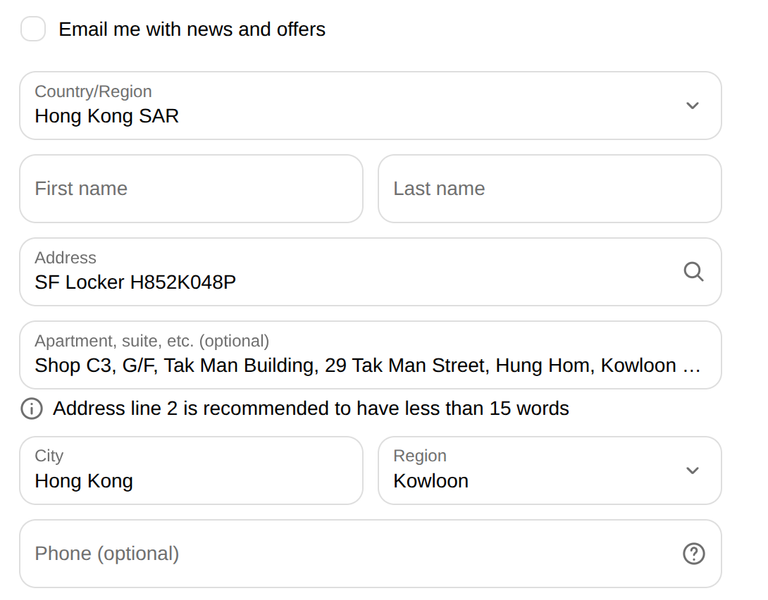This screenshot has width=768, height=600.
Task: Click the 'Email me with news and offers' label
Action: point(192,29)
